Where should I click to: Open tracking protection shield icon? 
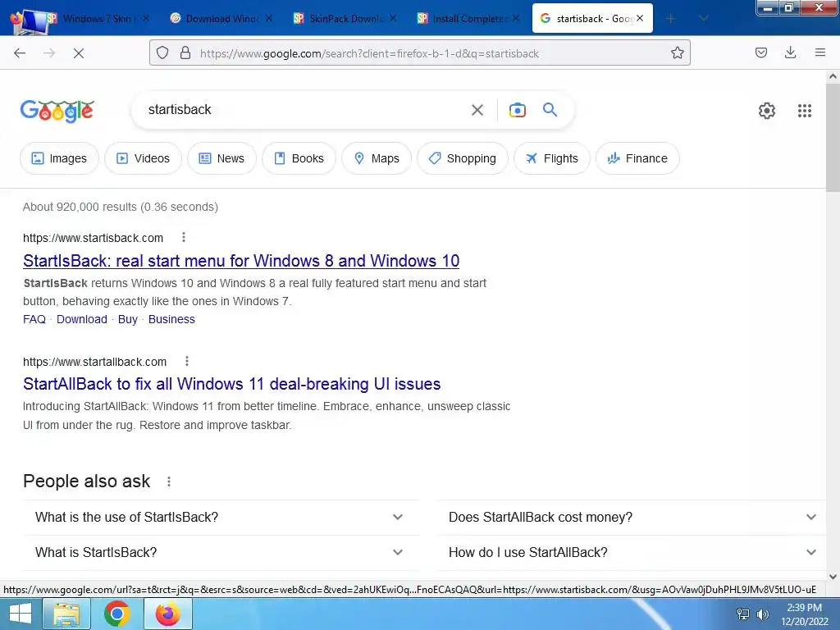coord(162,53)
